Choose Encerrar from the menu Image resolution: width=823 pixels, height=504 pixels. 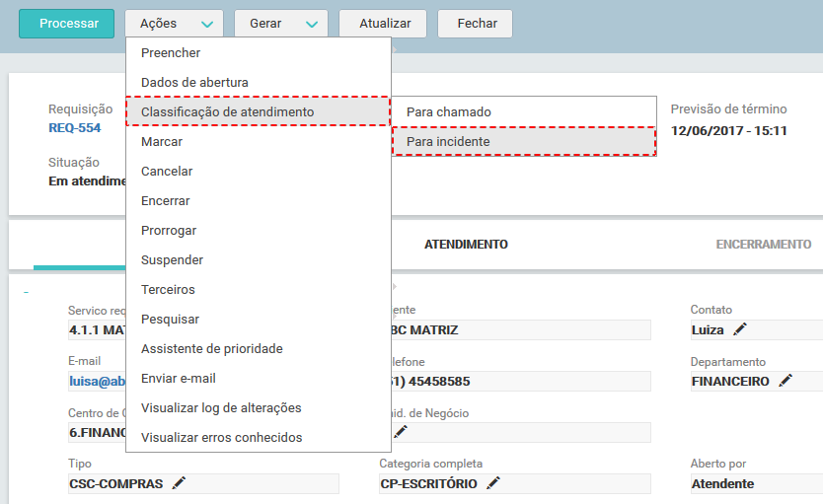point(259,201)
